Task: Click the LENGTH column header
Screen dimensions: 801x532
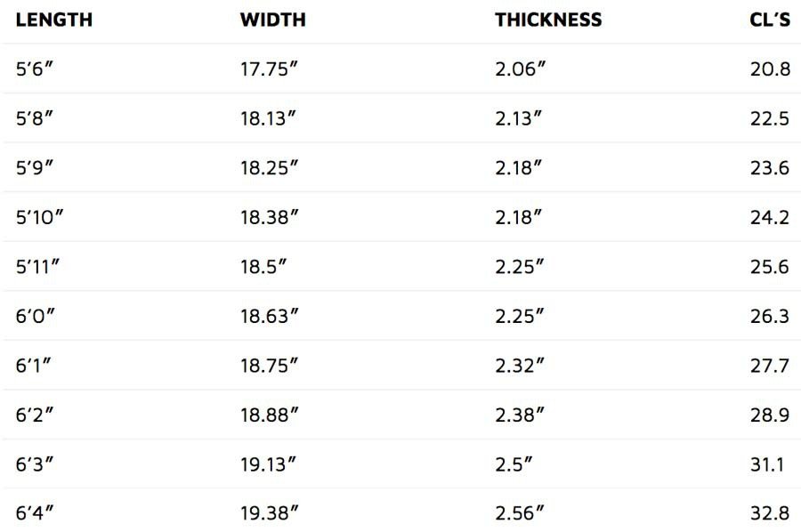Action: 54,20
